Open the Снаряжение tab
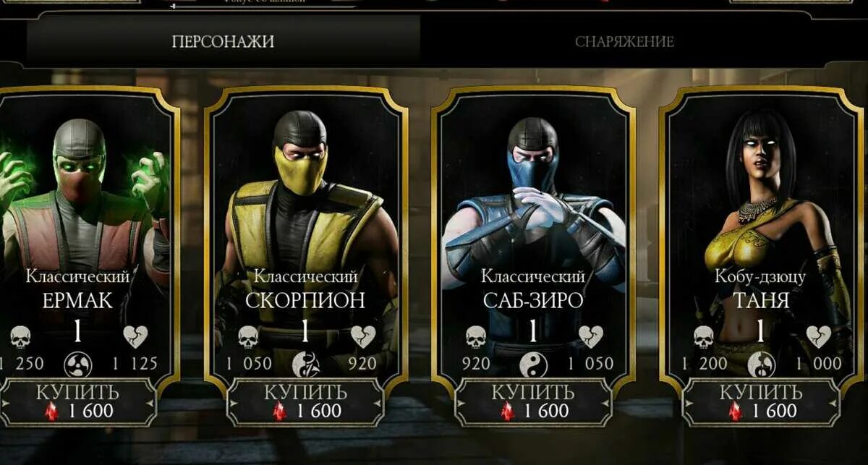868x465 pixels. click(x=624, y=41)
